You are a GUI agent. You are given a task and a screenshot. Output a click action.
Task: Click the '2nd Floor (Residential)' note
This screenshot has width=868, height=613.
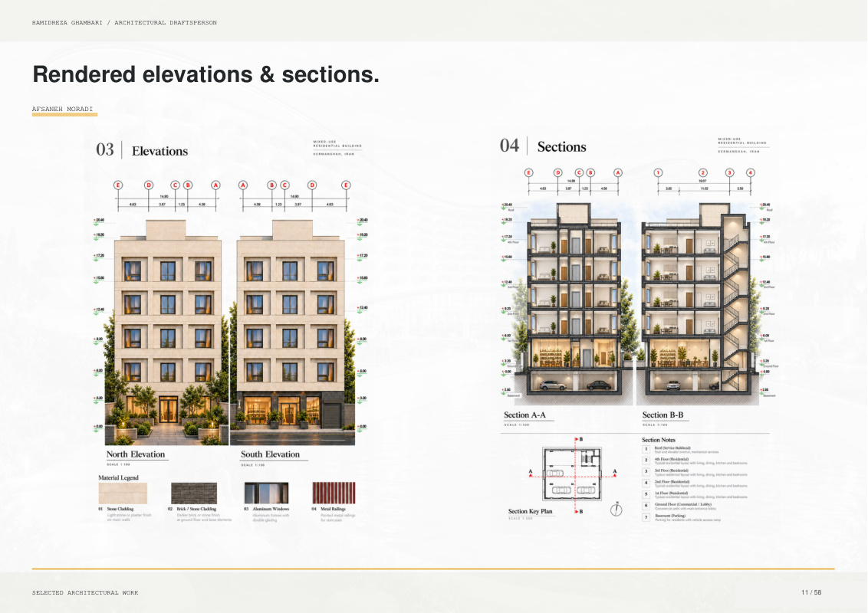point(672,481)
